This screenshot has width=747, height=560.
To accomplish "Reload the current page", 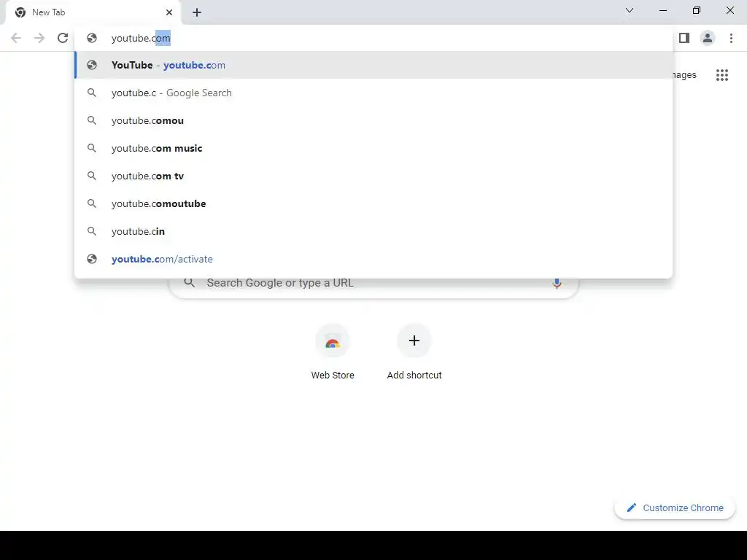I will [x=63, y=38].
